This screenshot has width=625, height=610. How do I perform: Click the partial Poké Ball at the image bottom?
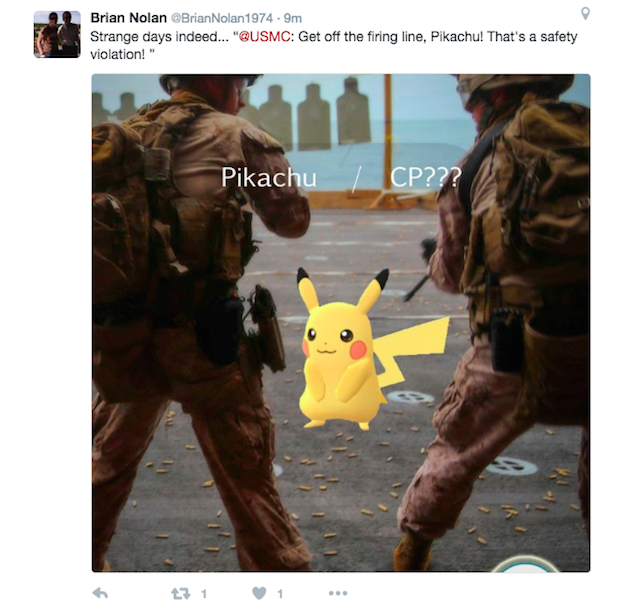coord(526,564)
